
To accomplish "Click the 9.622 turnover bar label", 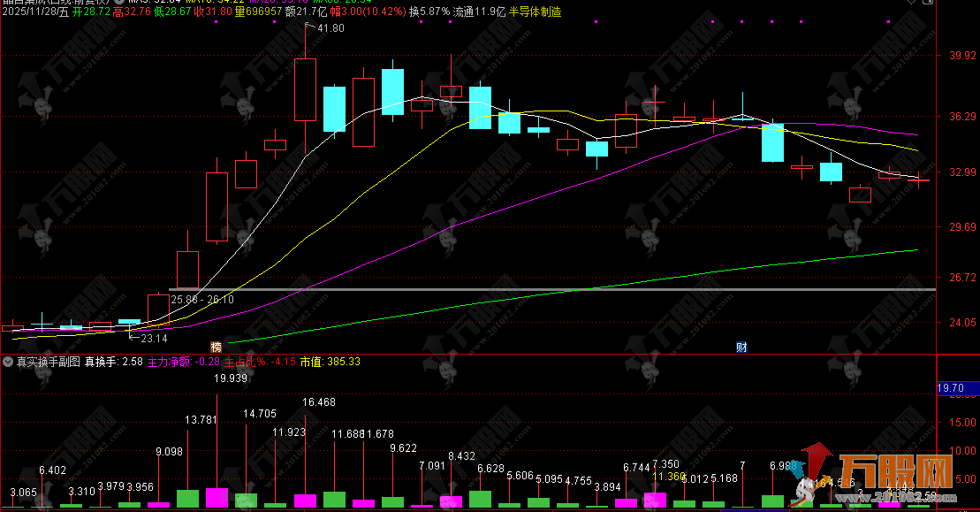I will click(403, 447).
